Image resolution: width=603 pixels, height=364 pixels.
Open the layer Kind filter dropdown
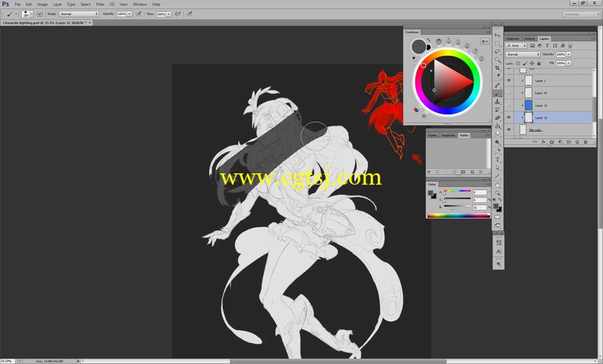point(516,46)
